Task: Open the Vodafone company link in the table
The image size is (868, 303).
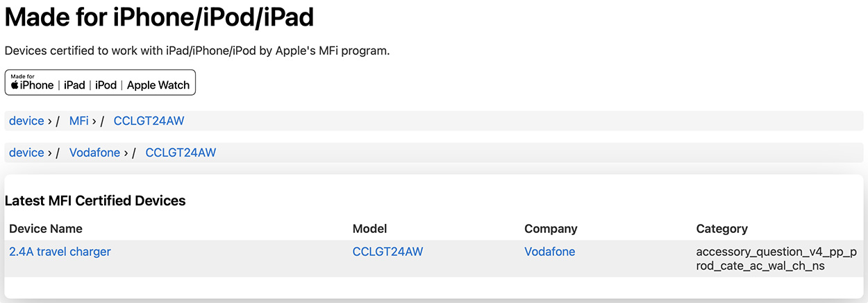Action: click(x=550, y=252)
